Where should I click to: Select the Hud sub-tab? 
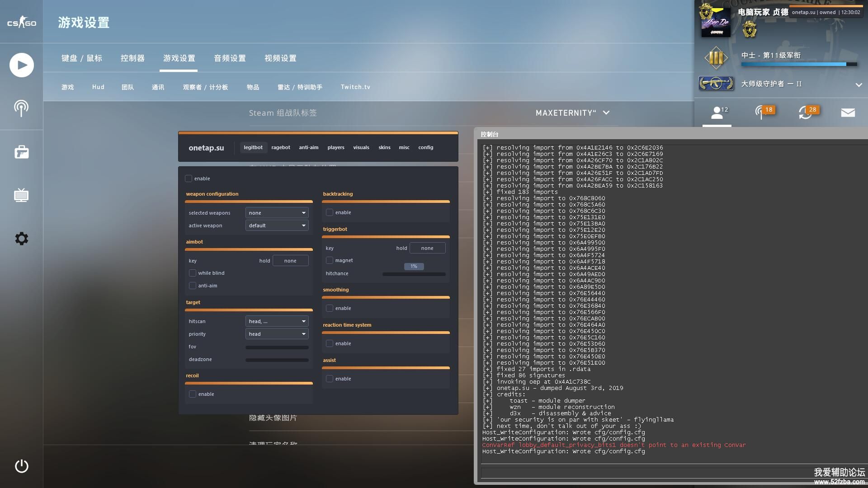(98, 87)
